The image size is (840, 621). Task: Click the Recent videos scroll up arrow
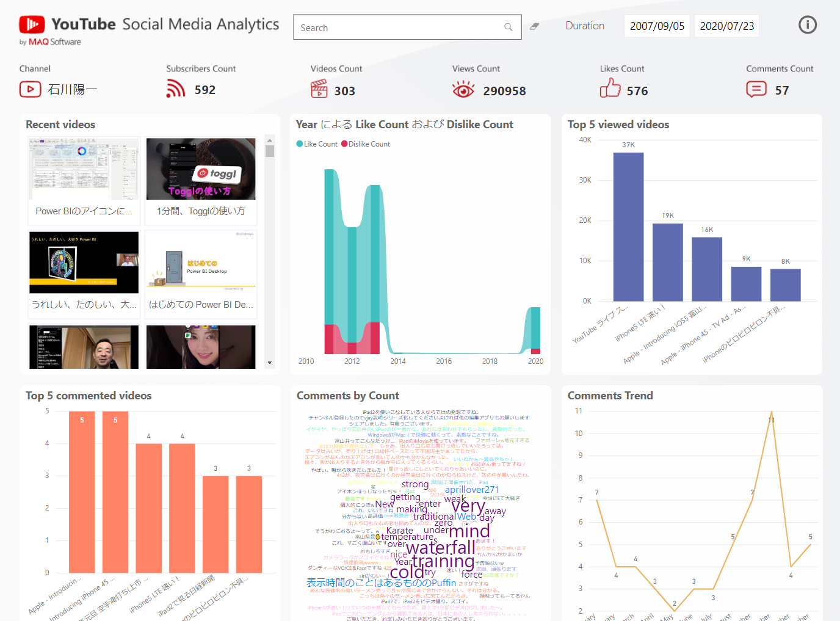[x=270, y=140]
